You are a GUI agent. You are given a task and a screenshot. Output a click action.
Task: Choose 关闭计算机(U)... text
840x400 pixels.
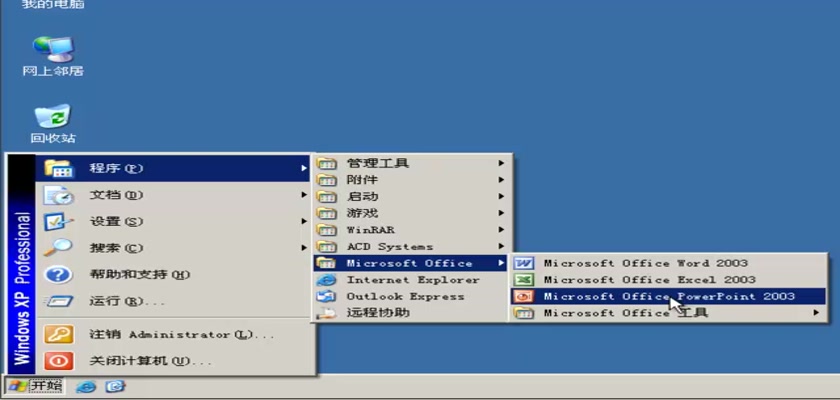(x=151, y=361)
